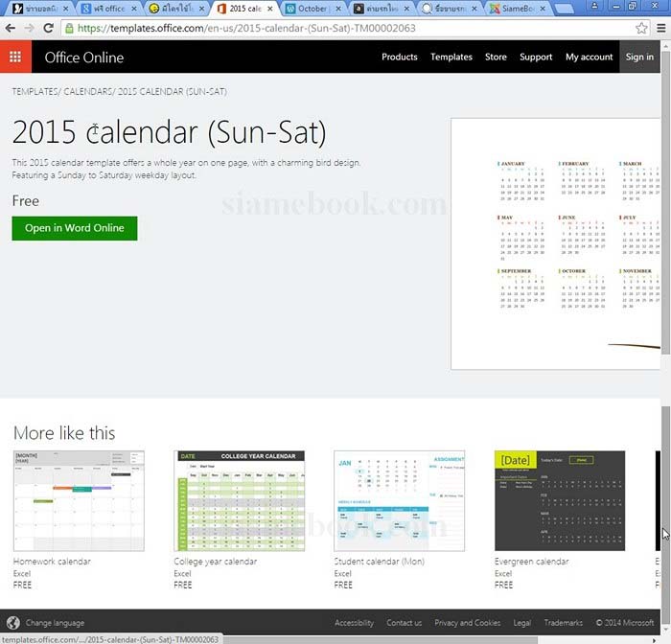The image size is (671, 644).
Task: Click the '2015 calendar (Sun-Sat)' heading
Action: pyautogui.click(x=169, y=132)
